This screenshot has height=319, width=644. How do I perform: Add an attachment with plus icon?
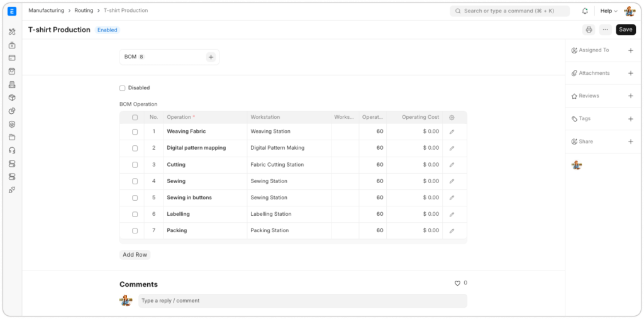pyautogui.click(x=631, y=73)
